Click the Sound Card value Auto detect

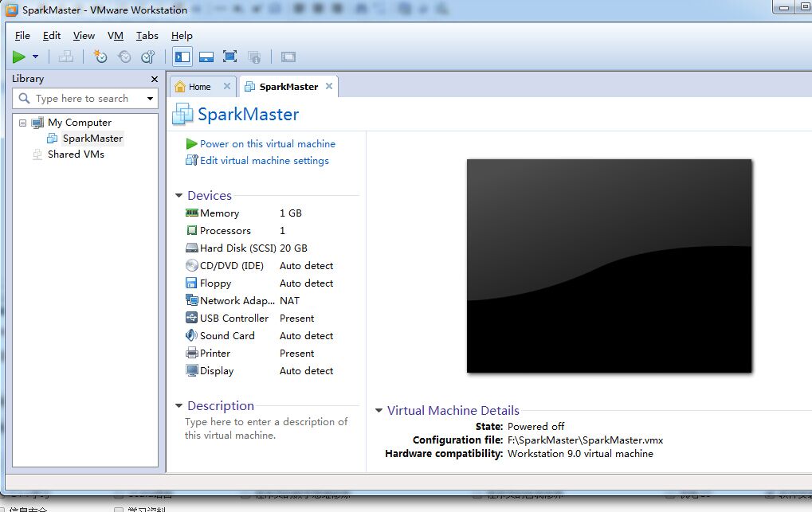[x=306, y=335]
